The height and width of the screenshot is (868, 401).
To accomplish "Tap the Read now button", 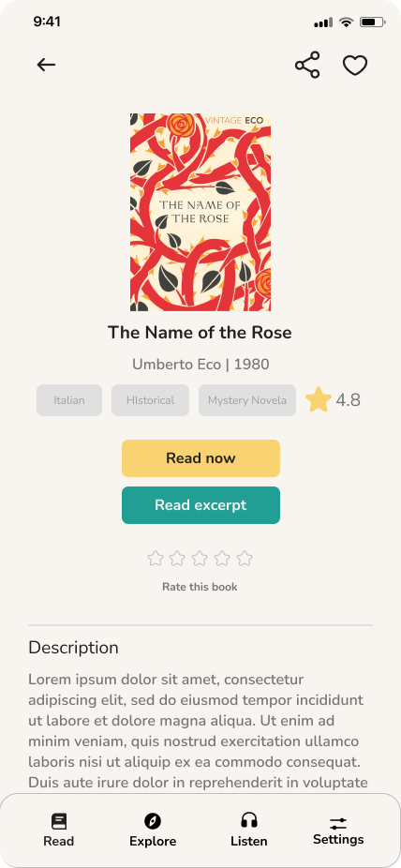I will point(200,458).
